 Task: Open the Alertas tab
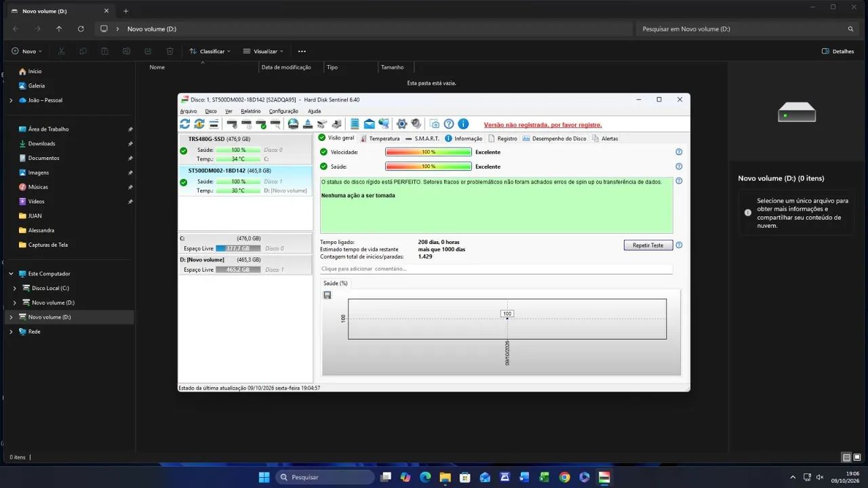[x=605, y=138]
